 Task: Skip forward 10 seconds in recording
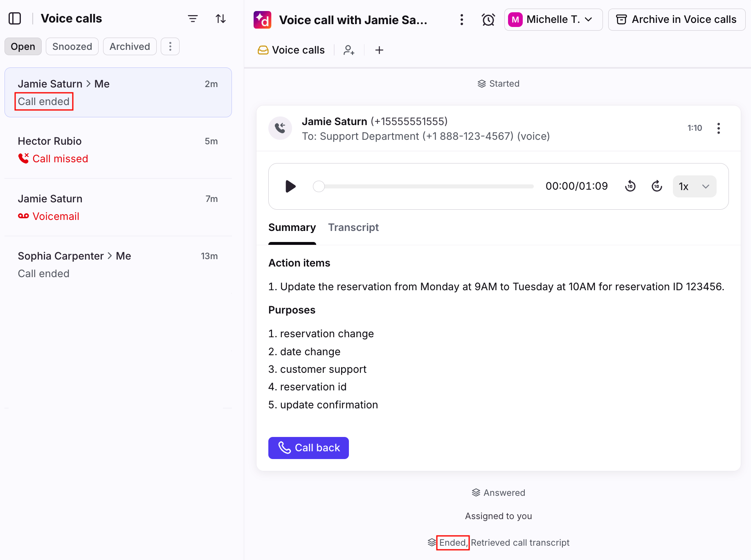(657, 186)
